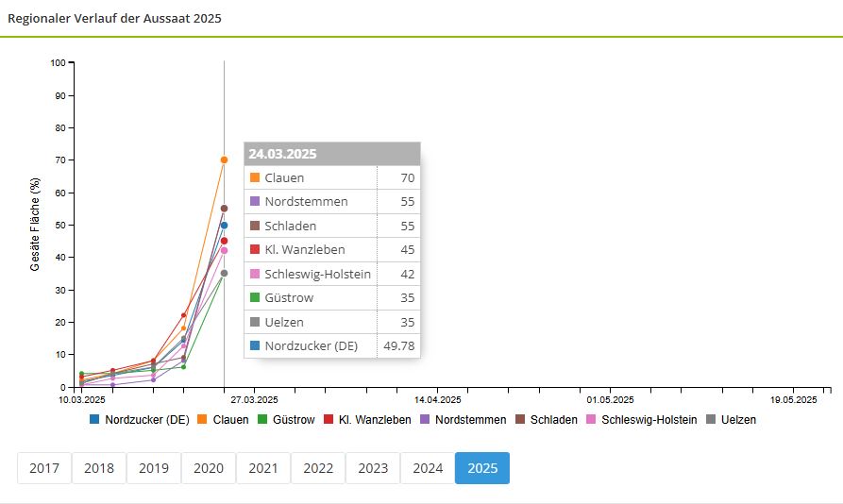
Task: Click the Güstrow row in the tooltip
Action: coord(332,297)
